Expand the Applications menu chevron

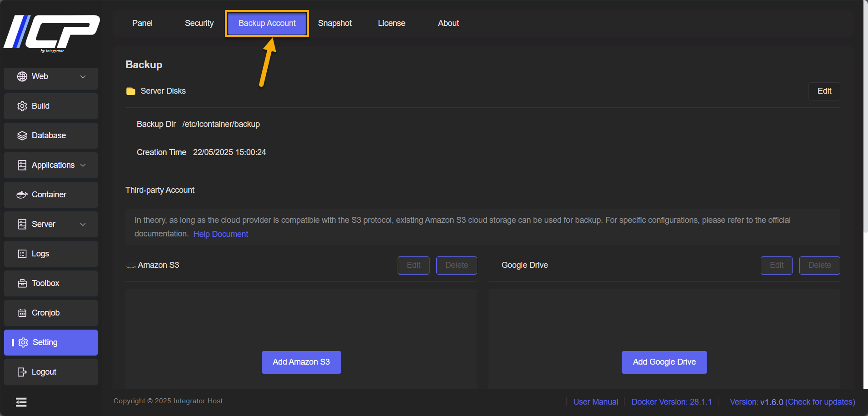[83, 165]
